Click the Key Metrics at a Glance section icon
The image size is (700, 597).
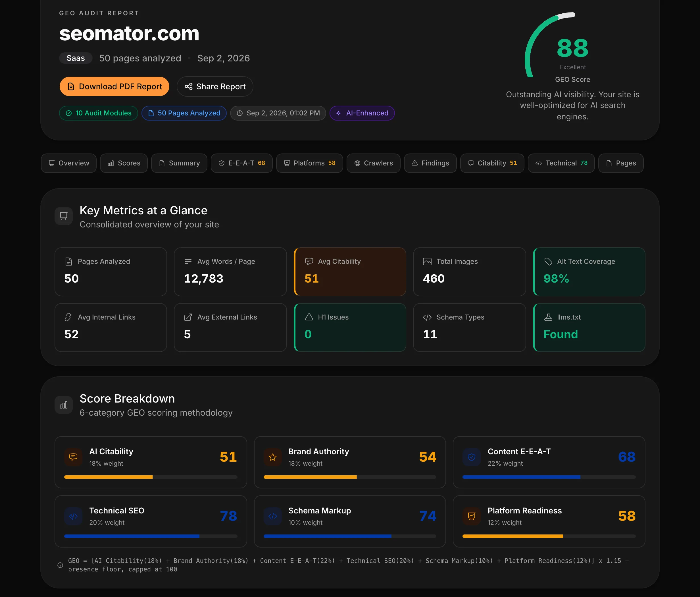[64, 216]
